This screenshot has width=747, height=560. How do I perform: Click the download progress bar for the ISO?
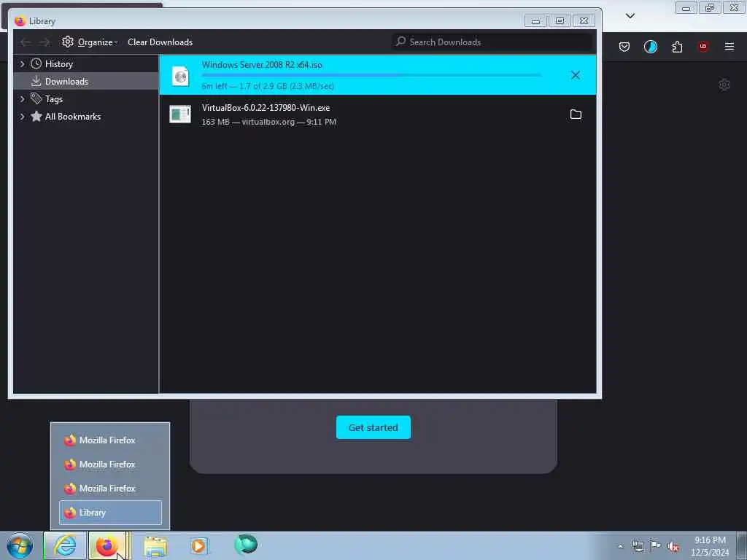[x=371, y=75]
